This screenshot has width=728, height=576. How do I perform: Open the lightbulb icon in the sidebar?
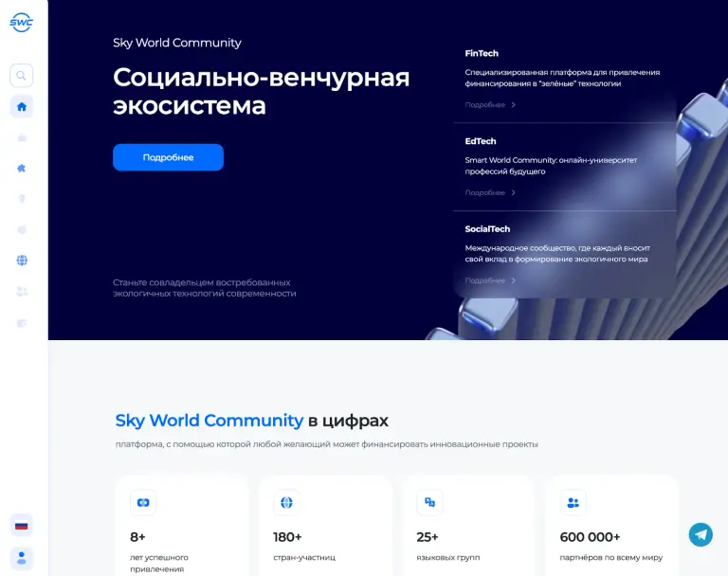click(22, 199)
